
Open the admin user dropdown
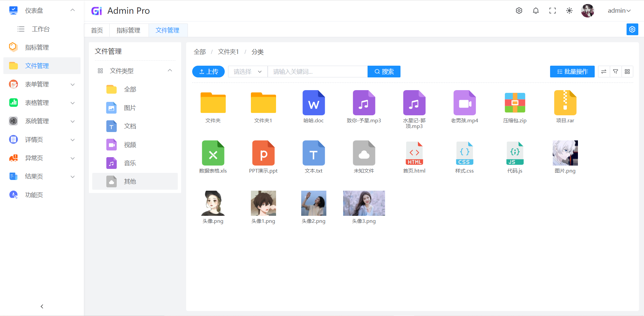pyautogui.click(x=619, y=10)
